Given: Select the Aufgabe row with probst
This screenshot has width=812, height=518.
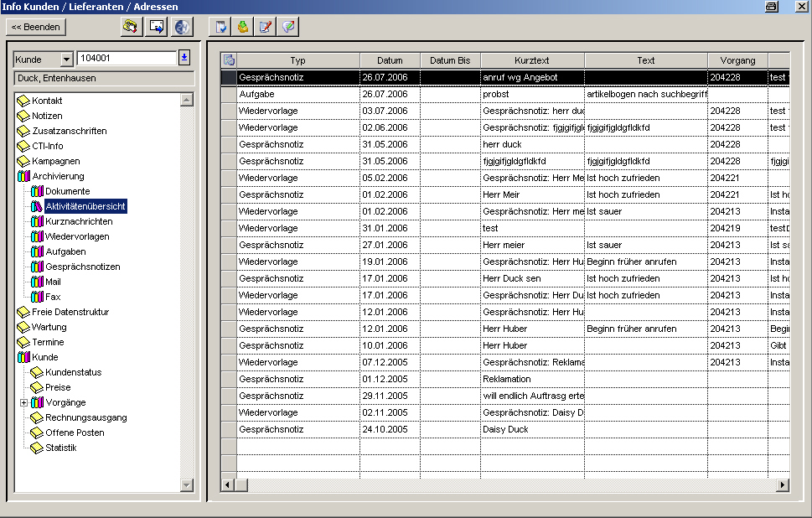Looking at the screenshot, I should 505,94.
